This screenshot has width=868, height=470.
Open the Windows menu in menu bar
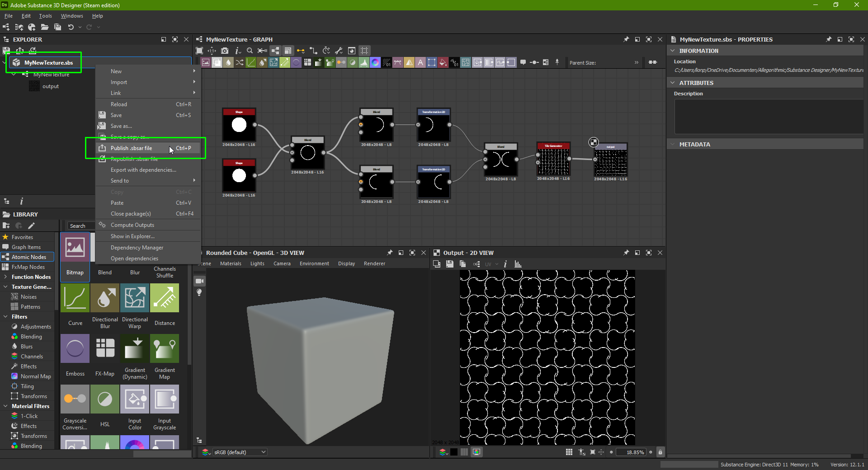point(72,16)
